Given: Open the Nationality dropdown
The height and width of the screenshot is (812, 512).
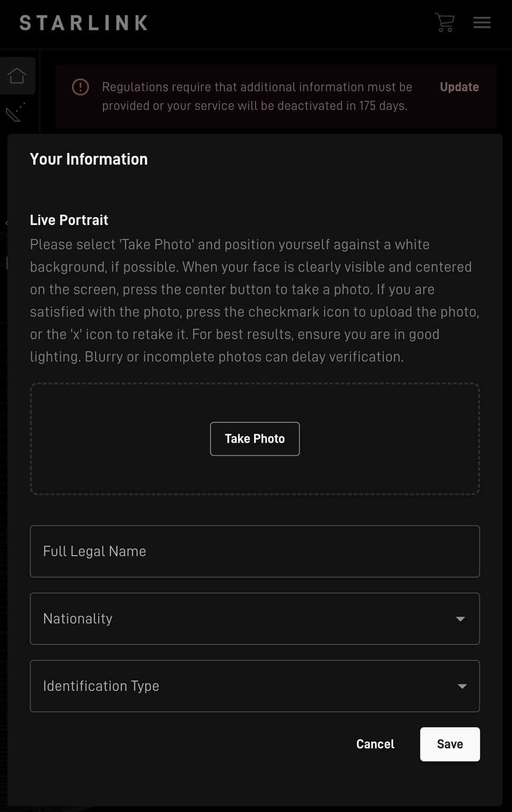Looking at the screenshot, I should point(243,619).
